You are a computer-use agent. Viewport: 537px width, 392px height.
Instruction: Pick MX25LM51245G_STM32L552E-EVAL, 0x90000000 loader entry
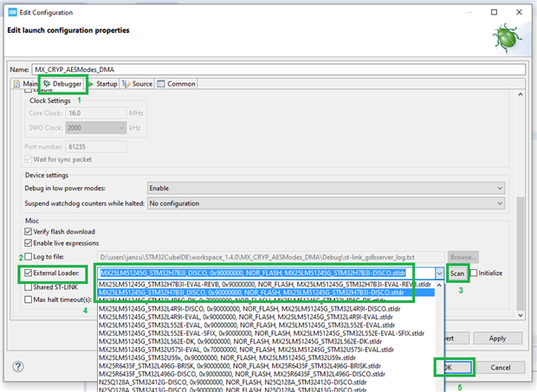pyautogui.click(x=266, y=325)
